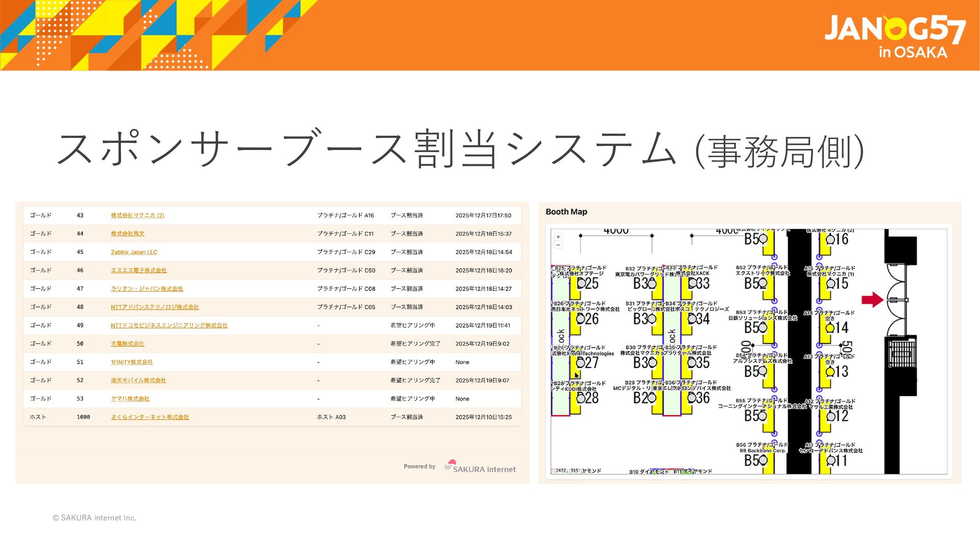The image size is (980, 551).
Task: Open 1FINITY株式会社 sponsor link
Action: click(x=132, y=362)
